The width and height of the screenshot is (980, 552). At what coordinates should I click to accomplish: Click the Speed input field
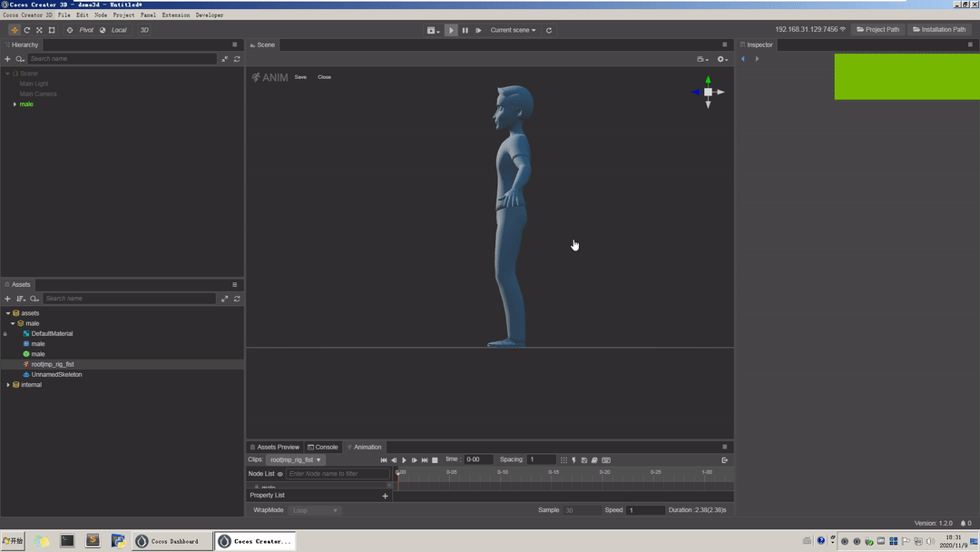[645, 510]
